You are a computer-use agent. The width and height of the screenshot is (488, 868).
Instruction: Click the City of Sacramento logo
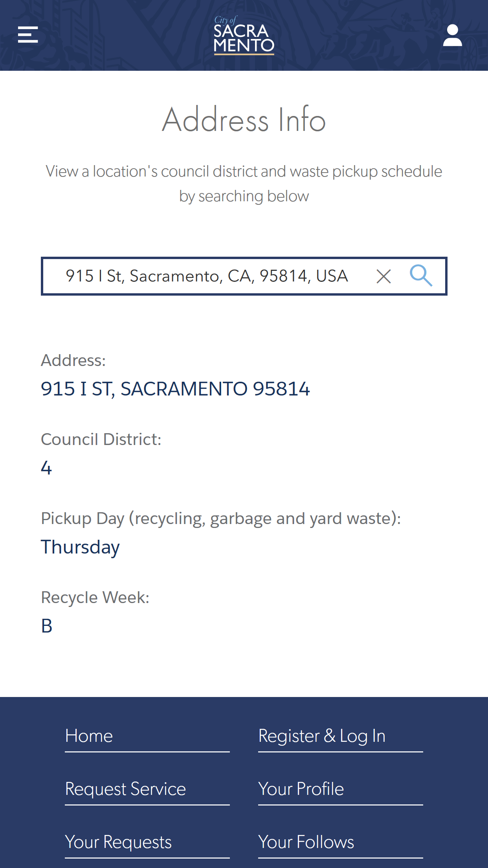pos(244,35)
